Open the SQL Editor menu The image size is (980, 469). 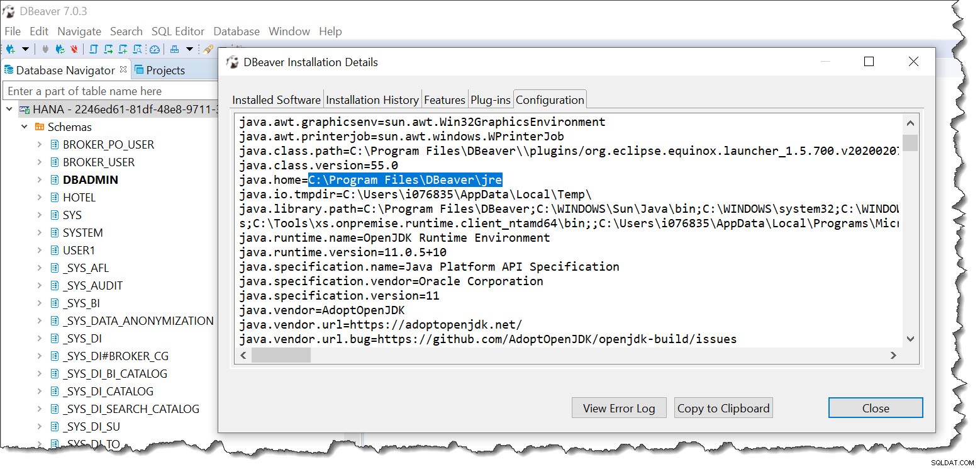pyautogui.click(x=178, y=31)
